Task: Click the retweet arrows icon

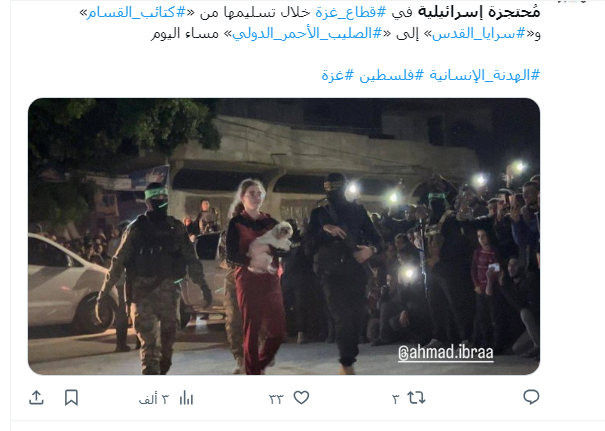Action: [416, 397]
